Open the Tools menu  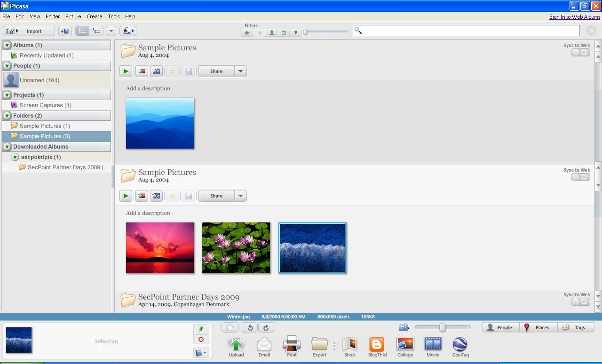tap(113, 16)
